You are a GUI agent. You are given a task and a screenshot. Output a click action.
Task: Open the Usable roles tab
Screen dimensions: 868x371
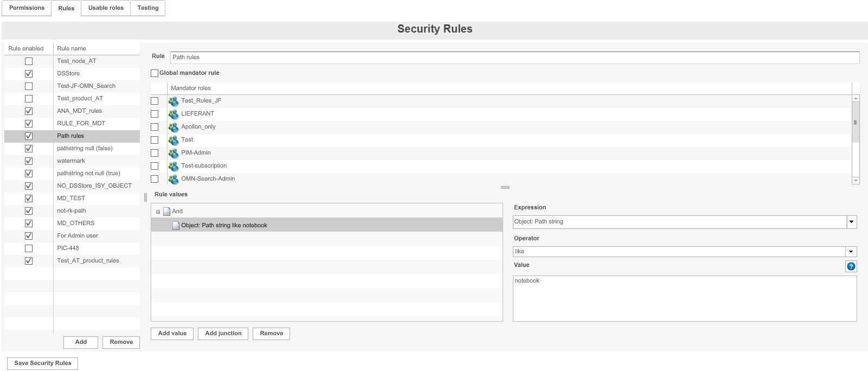click(x=106, y=8)
